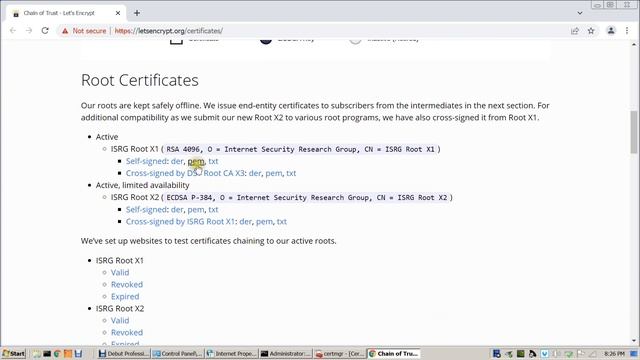Viewport: 640px width, 360px height.
Task: Download ISRG Root X1 cross-signed pem
Action: (264, 222)
